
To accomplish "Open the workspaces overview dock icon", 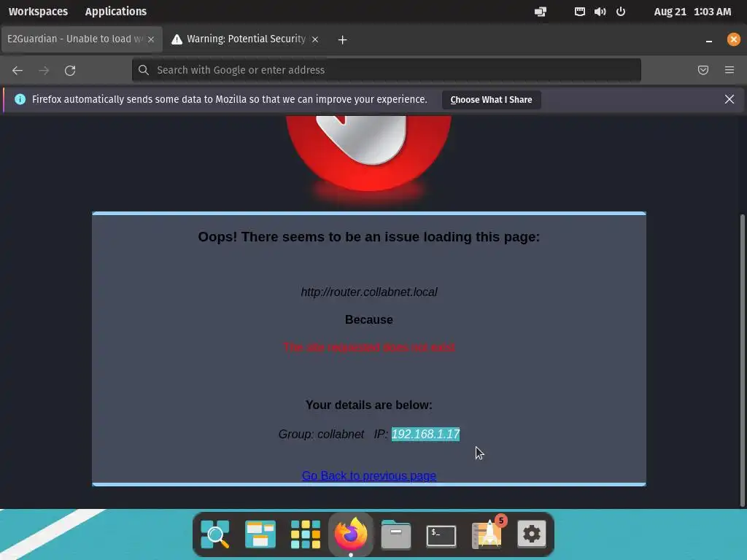I will [x=260, y=534].
